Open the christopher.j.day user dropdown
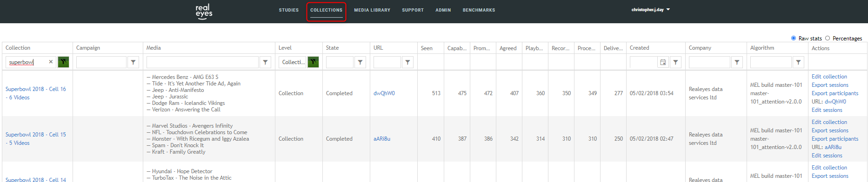868x182 pixels. point(650,10)
